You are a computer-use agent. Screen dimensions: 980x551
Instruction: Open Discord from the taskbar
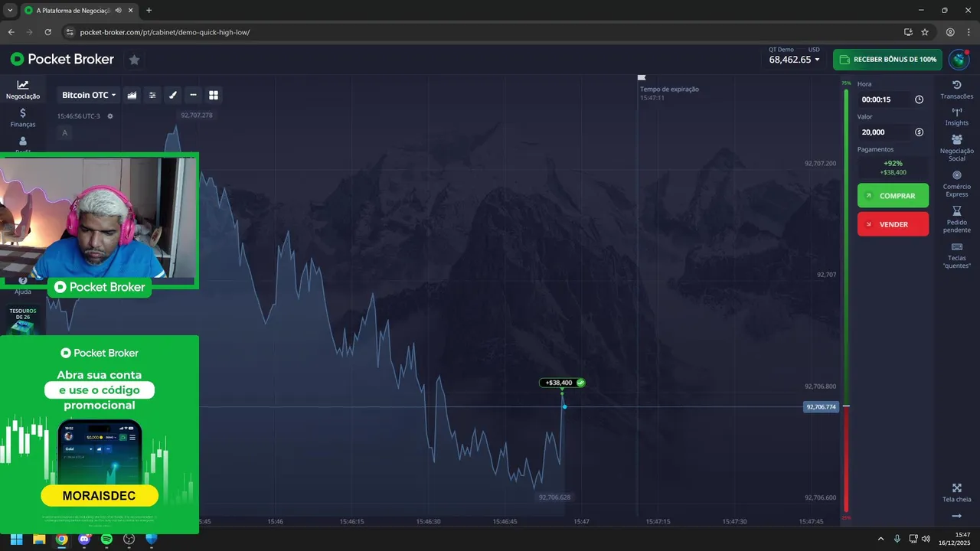[x=84, y=539]
